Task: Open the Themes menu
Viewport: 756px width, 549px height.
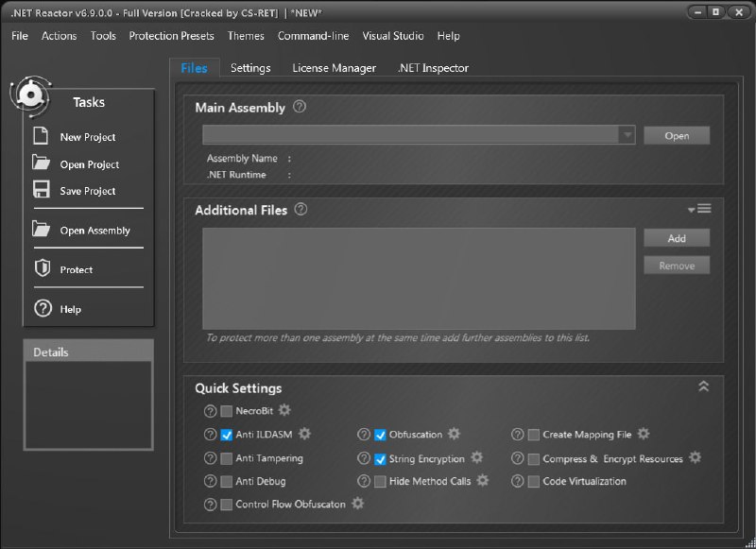Action: click(246, 36)
